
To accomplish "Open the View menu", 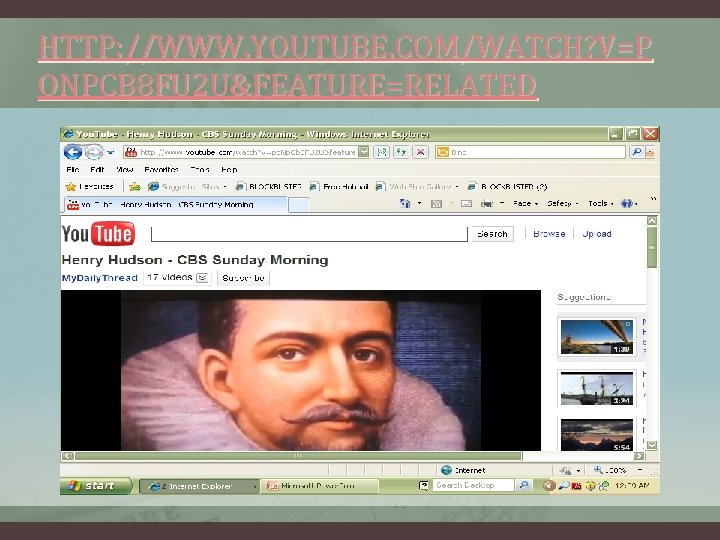I will click(124, 169).
